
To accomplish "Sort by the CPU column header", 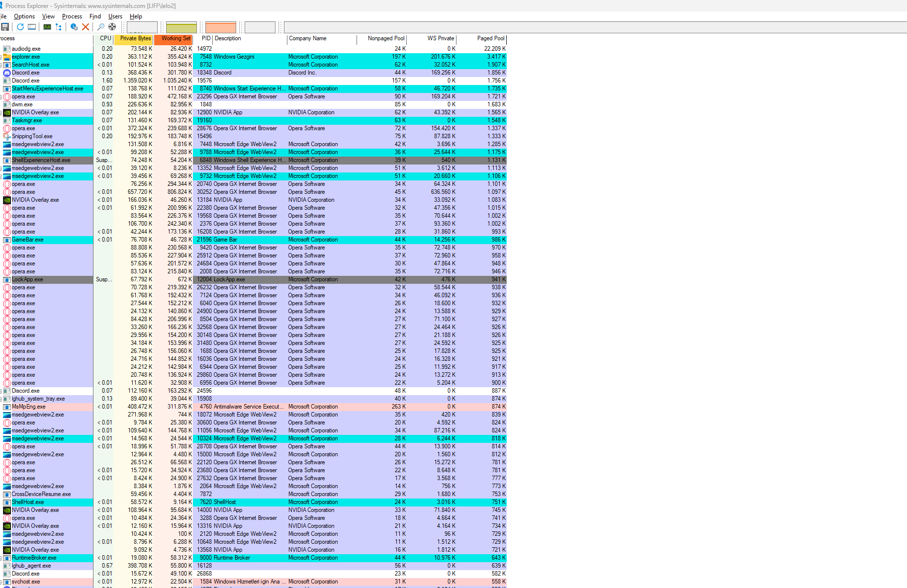I will (x=103, y=38).
